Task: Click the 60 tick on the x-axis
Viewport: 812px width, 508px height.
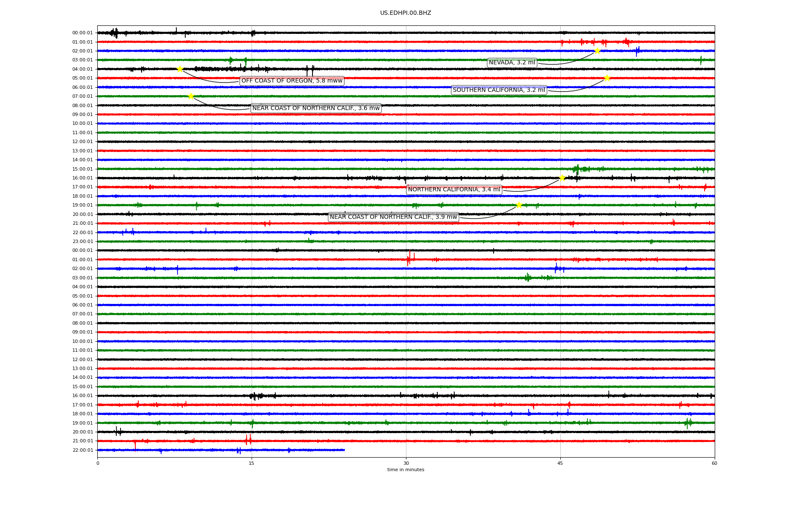Action: 714,463
